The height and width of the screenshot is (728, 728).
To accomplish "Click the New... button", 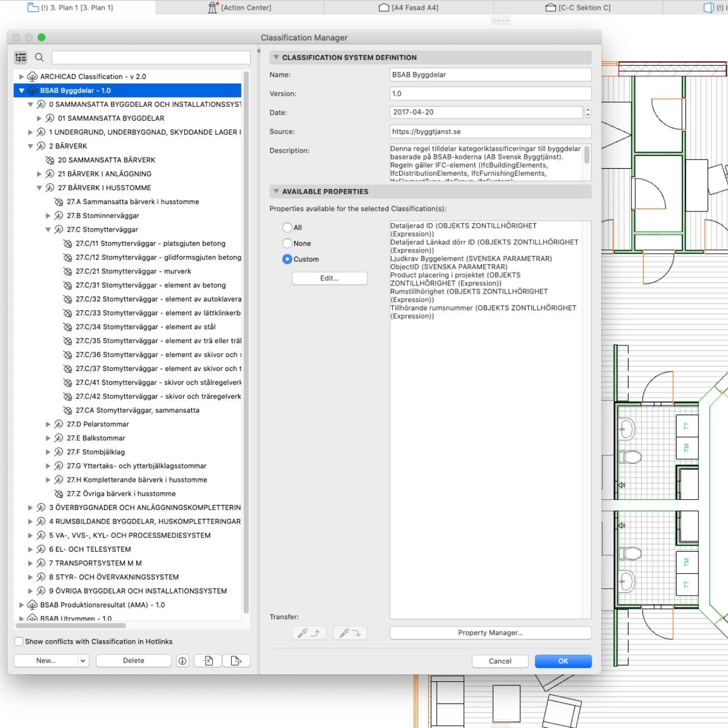I will click(x=46, y=661).
